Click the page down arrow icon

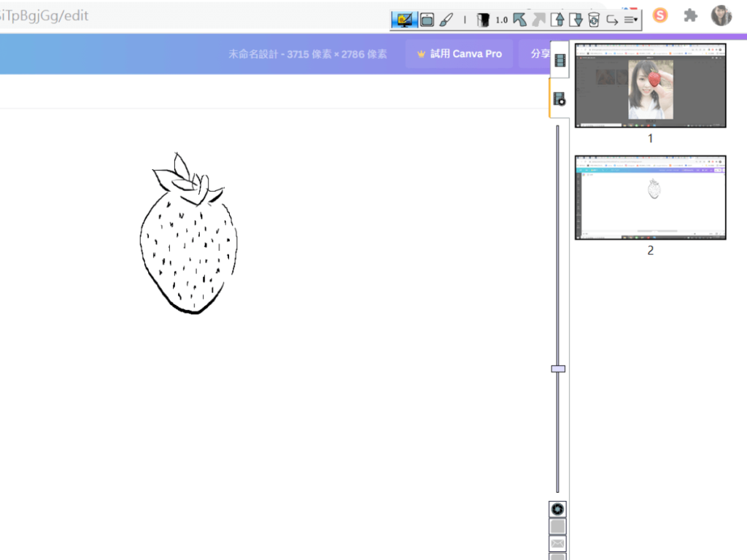click(576, 20)
